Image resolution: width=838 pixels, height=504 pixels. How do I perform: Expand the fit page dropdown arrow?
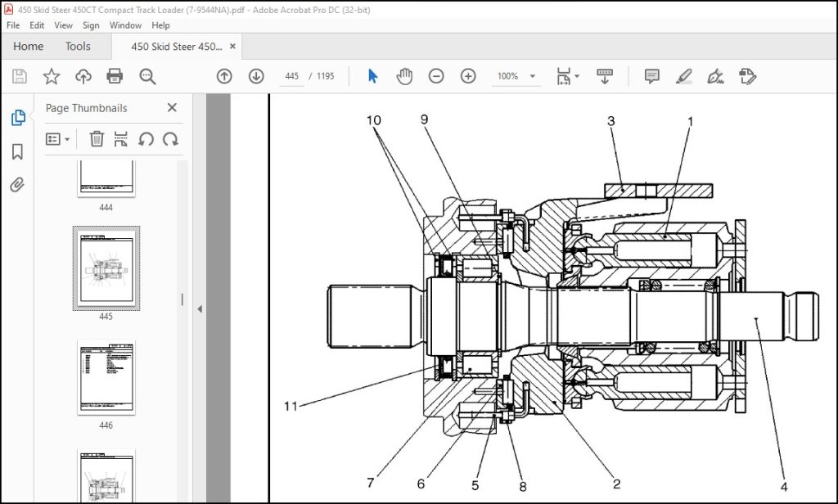coord(577,76)
